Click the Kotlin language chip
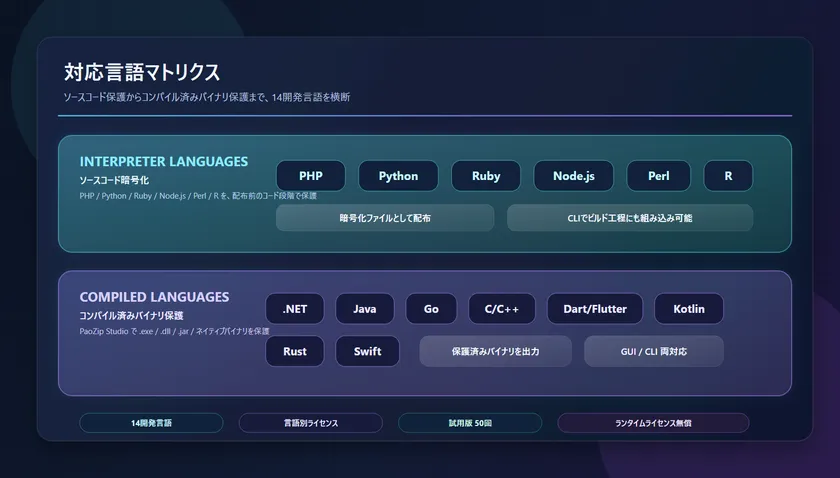Viewport: 840px width, 478px height. pyautogui.click(x=689, y=309)
